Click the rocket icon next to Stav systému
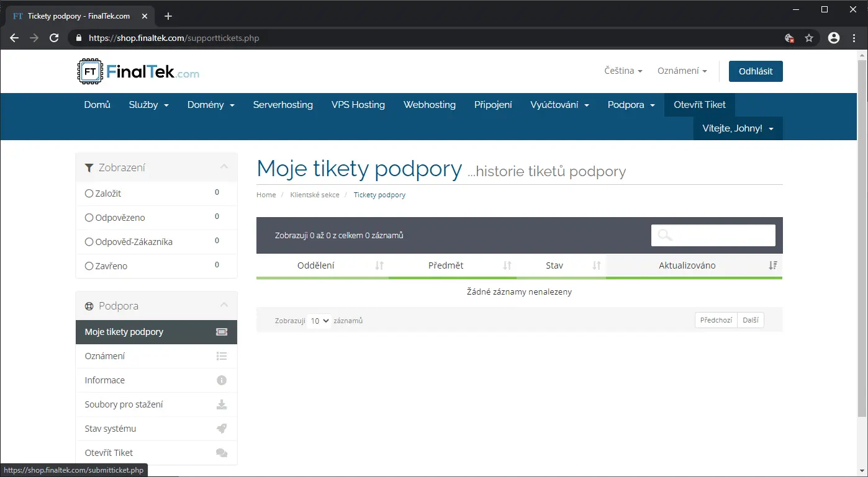 click(x=221, y=429)
